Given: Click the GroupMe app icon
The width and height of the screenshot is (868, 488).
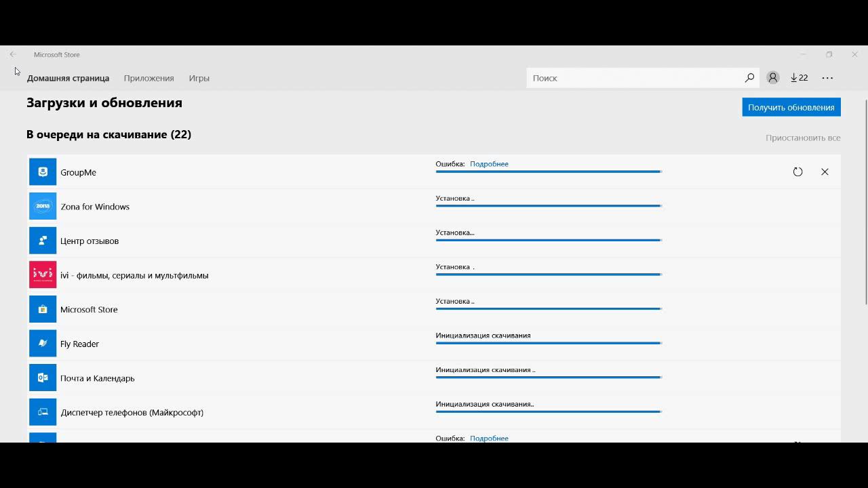Looking at the screenshot, I should [43, 172].
